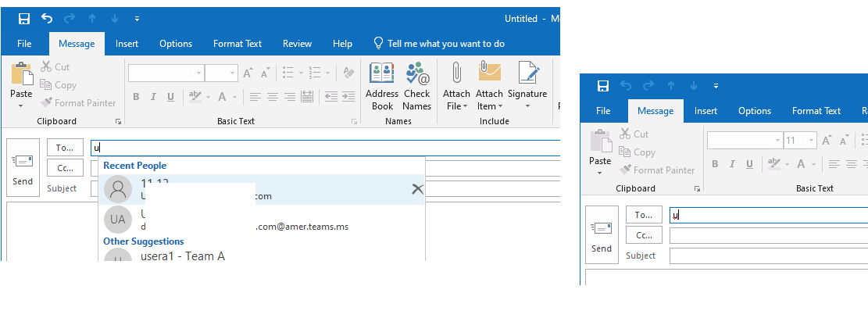The width and height of the screenshot is (868, 311).
Task: Open font color dropdown arrow in left window
Action: click(234, 97)
